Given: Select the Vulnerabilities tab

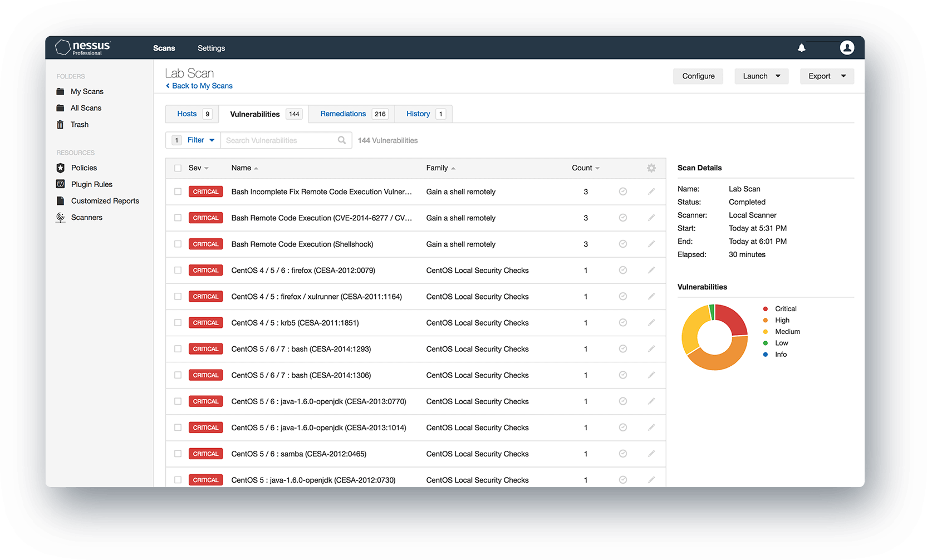Looking at the screenshot, I should click(264, 114).
